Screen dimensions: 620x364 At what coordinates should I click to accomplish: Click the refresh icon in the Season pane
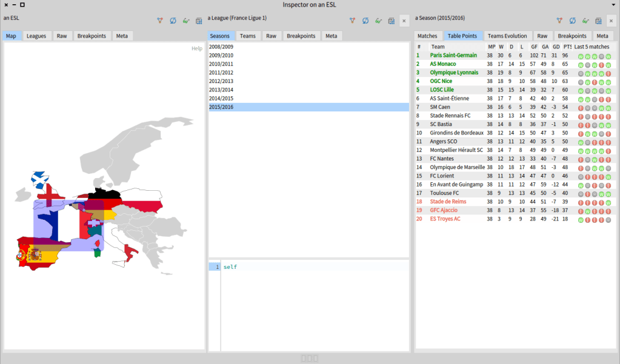(x=572, y=21)
